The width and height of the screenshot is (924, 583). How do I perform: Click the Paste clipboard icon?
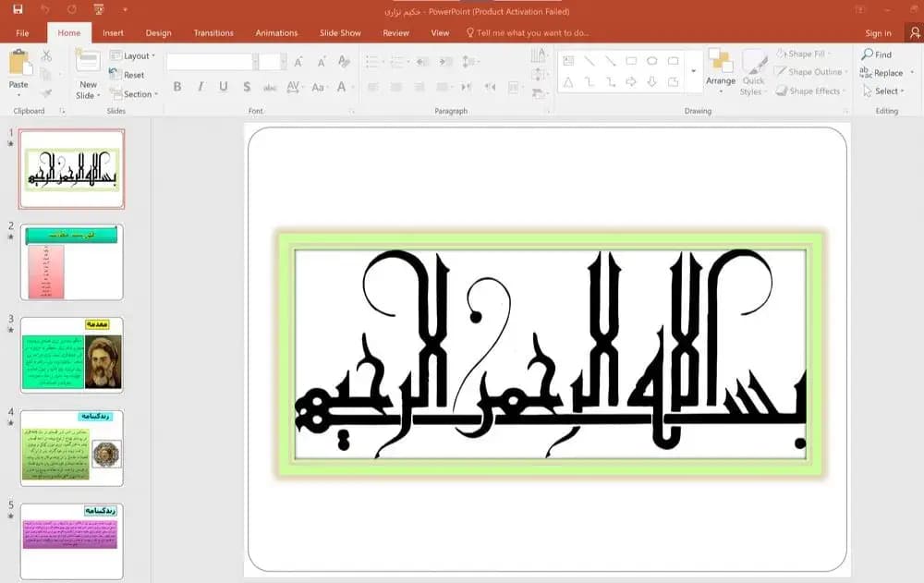tap(19, 63)
